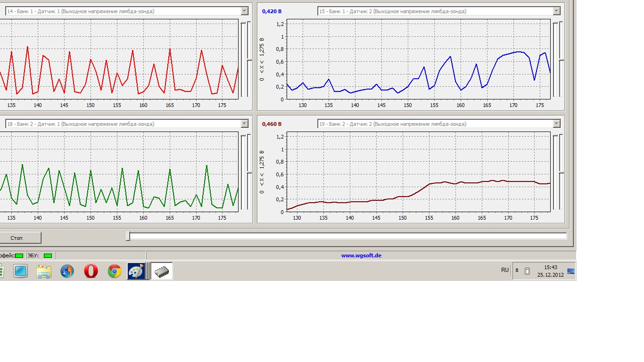
Task: Open the RU language indicator
Action: coord(505,270)
